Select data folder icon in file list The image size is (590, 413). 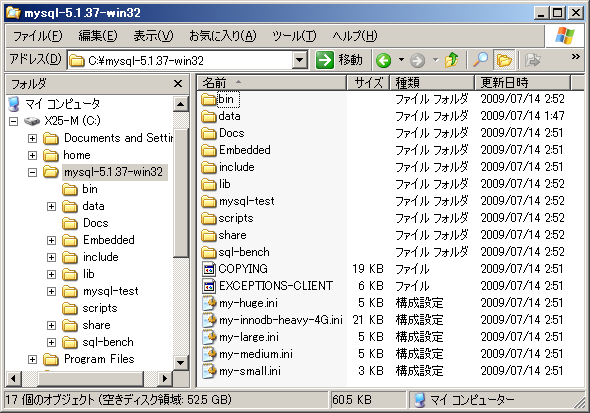tap(208, 116)
